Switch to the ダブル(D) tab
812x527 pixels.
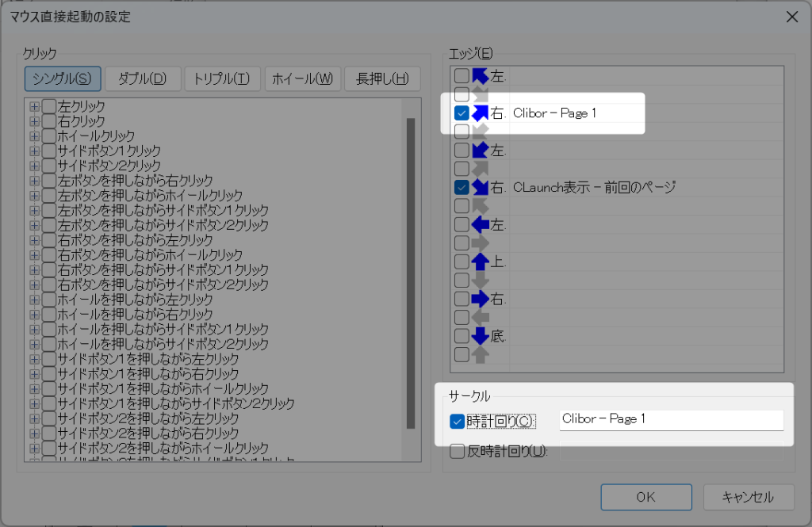[143, 78]
